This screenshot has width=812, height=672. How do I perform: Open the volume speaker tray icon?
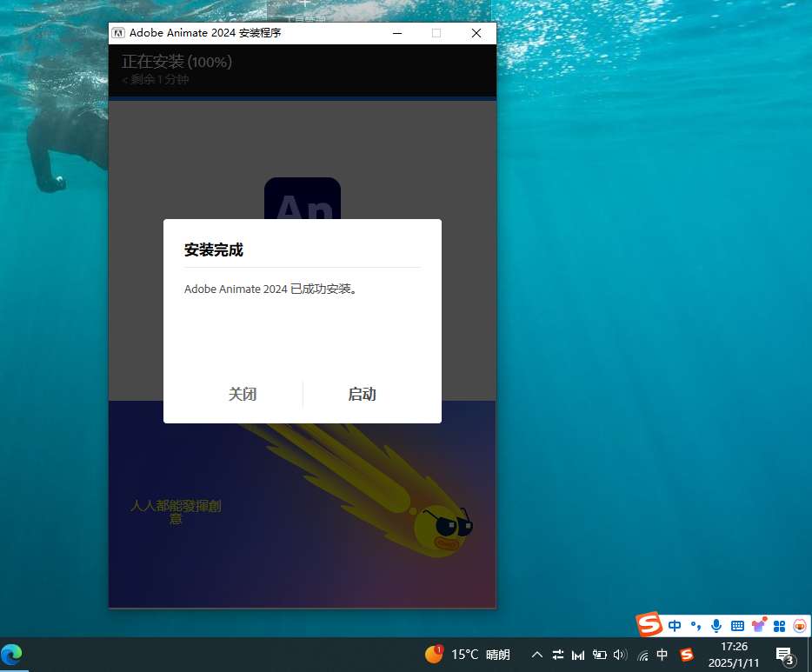click(620, 655)
